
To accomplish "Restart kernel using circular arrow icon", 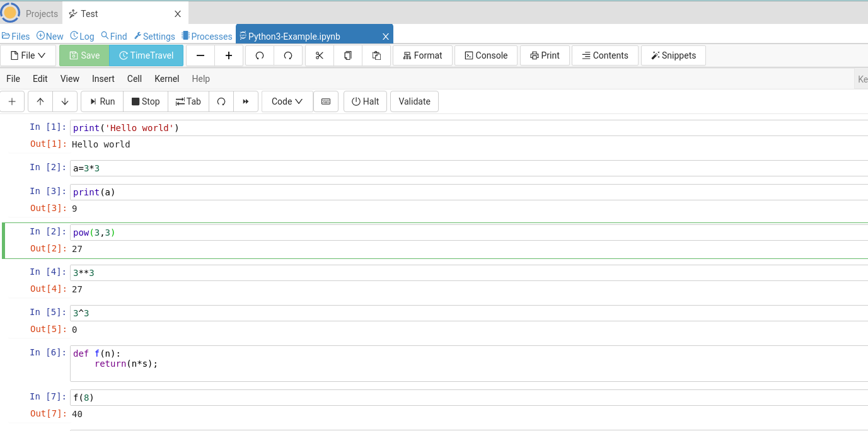I will coord(221,101).
